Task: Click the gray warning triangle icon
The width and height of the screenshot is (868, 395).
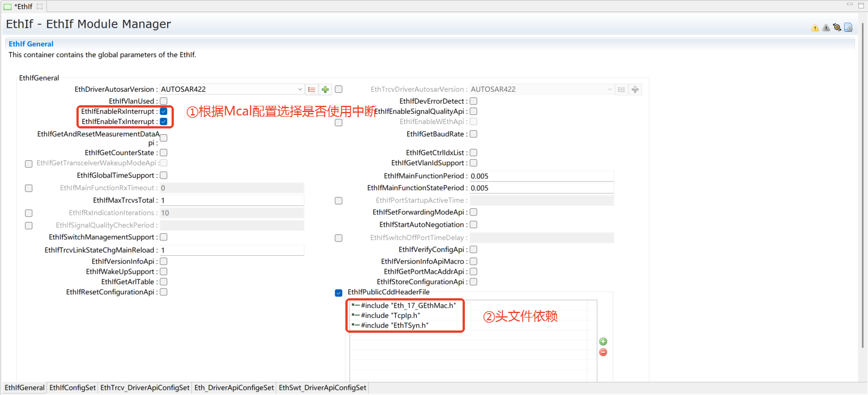Action: pyautogui.click(x=826, y=27)
